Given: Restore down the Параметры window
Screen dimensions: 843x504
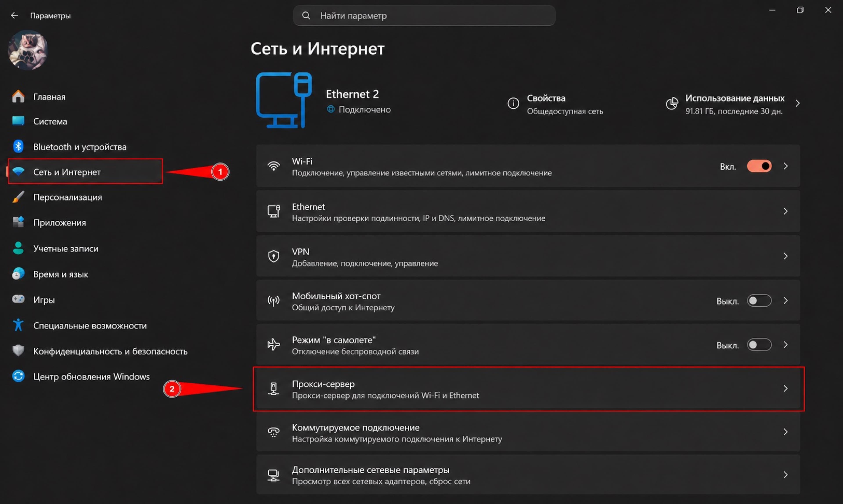Looking at the screenshot, I should 800,10.
